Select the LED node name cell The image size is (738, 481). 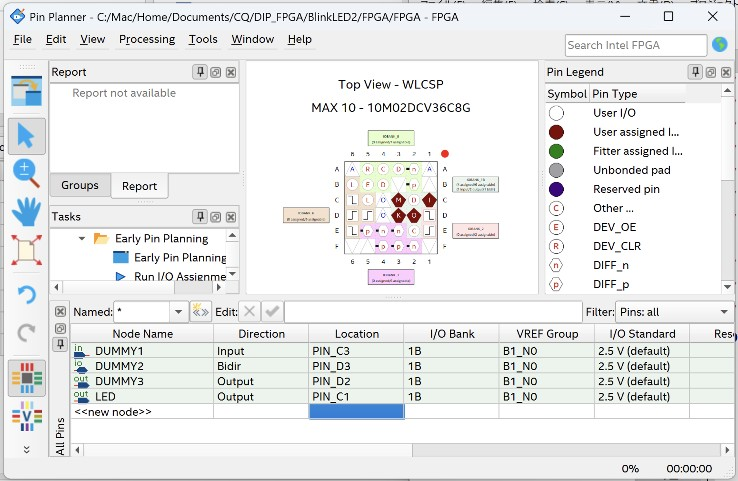[143, 396]
